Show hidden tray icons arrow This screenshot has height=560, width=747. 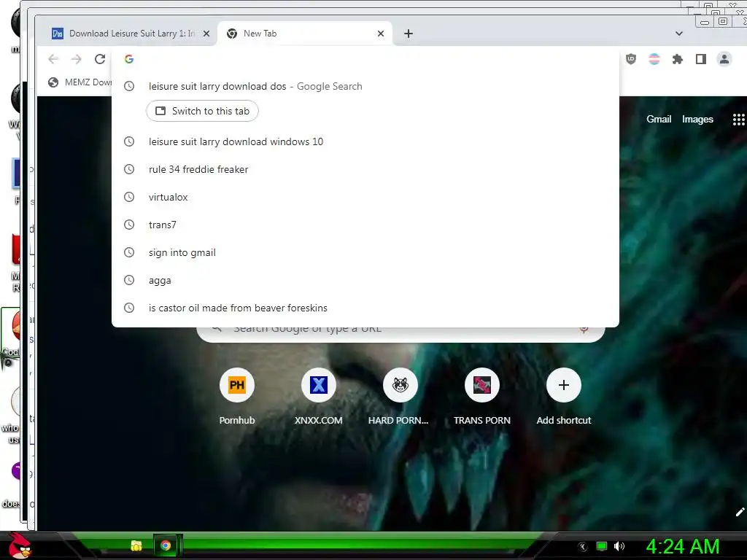(582, 547)
